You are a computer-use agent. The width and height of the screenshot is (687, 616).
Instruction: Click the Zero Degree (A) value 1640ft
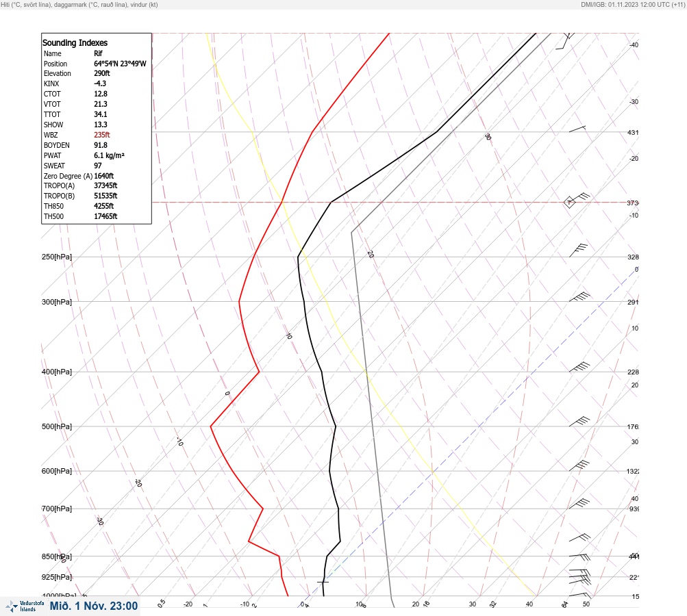pos(104,176)
